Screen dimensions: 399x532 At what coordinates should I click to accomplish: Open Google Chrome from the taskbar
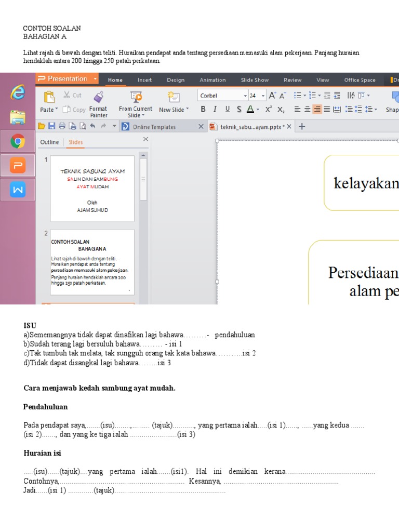pos(18,141)
